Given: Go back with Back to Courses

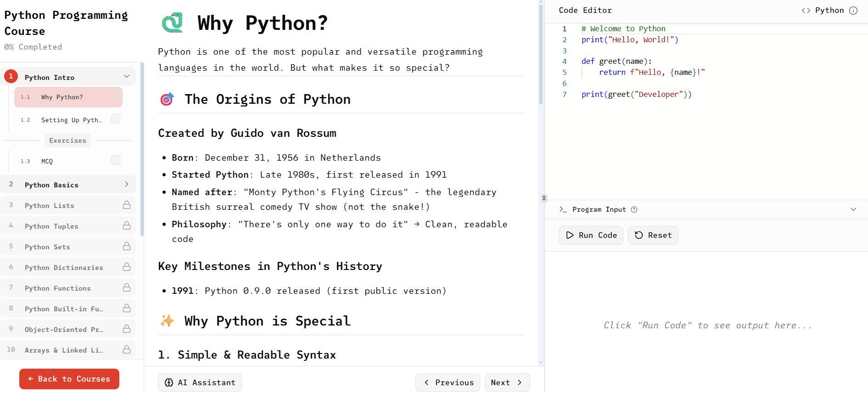Looking at the screenshot, I should pyautogui.click(x=69, y=379).
